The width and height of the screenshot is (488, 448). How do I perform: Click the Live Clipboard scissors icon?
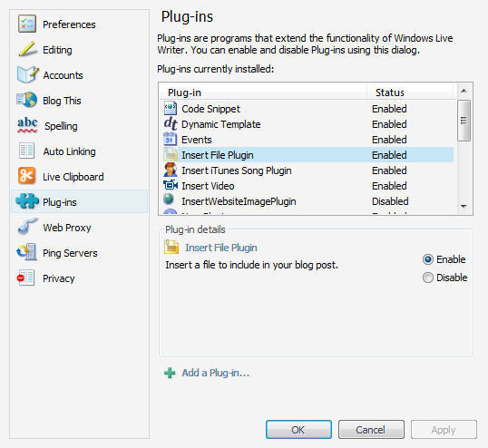[x=27, y=176]
